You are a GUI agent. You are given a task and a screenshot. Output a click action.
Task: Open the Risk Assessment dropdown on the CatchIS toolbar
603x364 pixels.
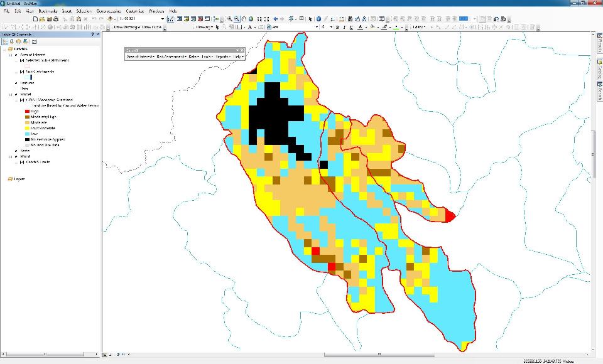click(170, 57)
